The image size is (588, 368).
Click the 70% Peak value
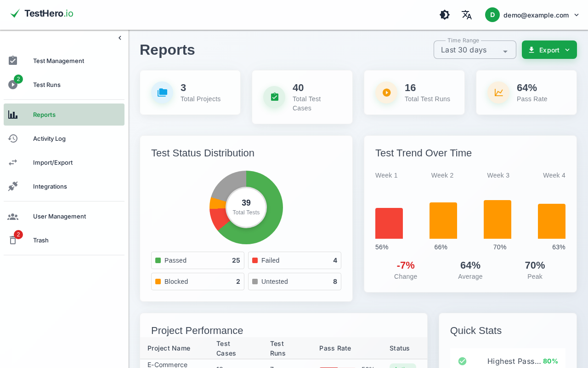tap(535, 265)
